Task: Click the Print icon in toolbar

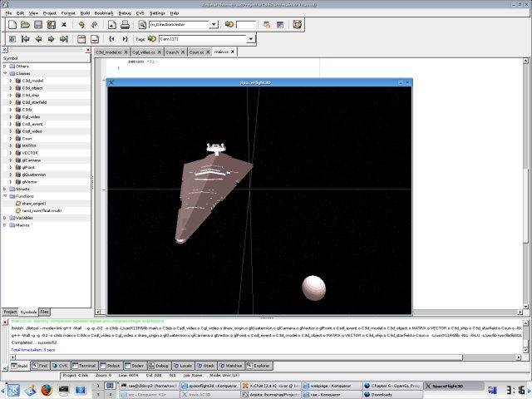Action: click(125, 25)
